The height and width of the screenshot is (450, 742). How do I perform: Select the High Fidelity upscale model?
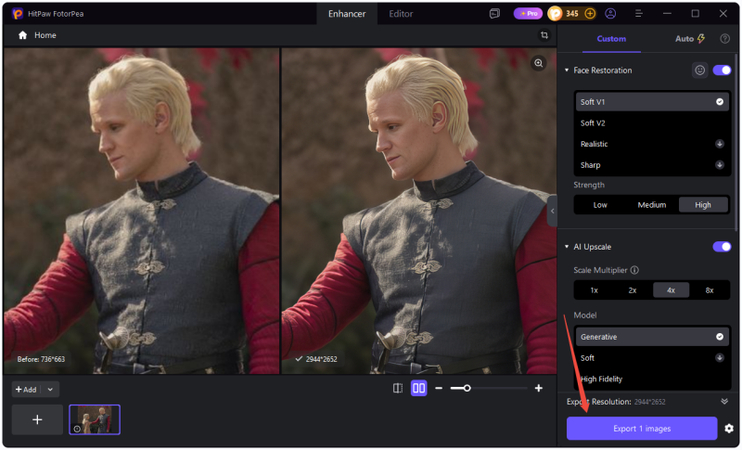tap(652, 379)
